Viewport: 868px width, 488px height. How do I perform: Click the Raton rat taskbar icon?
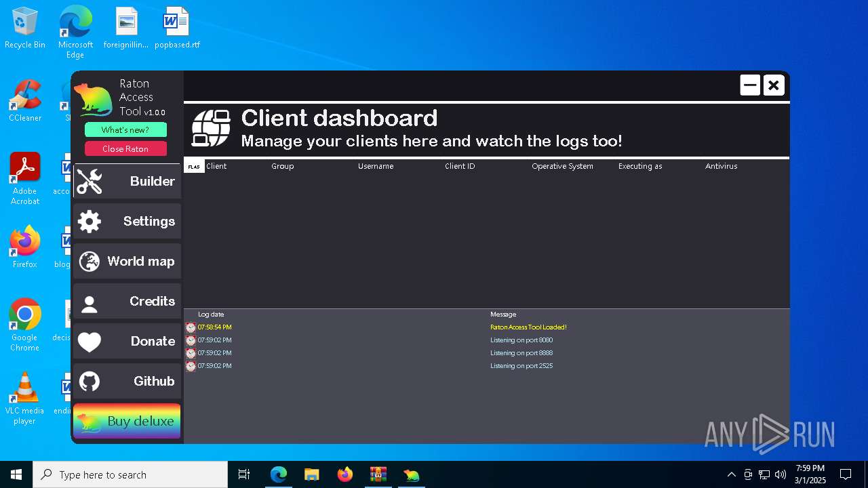click(411, 474)
